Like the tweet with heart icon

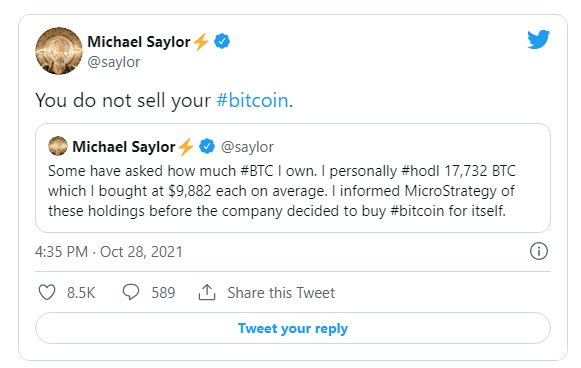pos(47,292)
